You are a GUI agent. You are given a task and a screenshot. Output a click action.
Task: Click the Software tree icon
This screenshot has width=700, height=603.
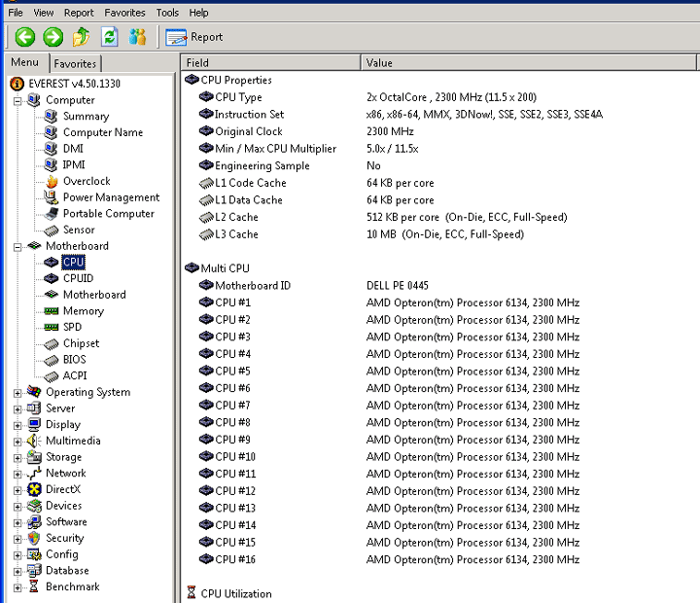coord(34,521)
